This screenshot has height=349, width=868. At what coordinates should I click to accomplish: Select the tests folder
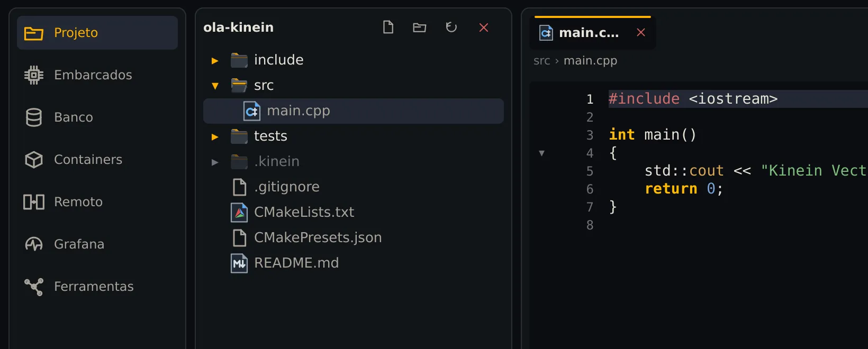coord(354,136)
